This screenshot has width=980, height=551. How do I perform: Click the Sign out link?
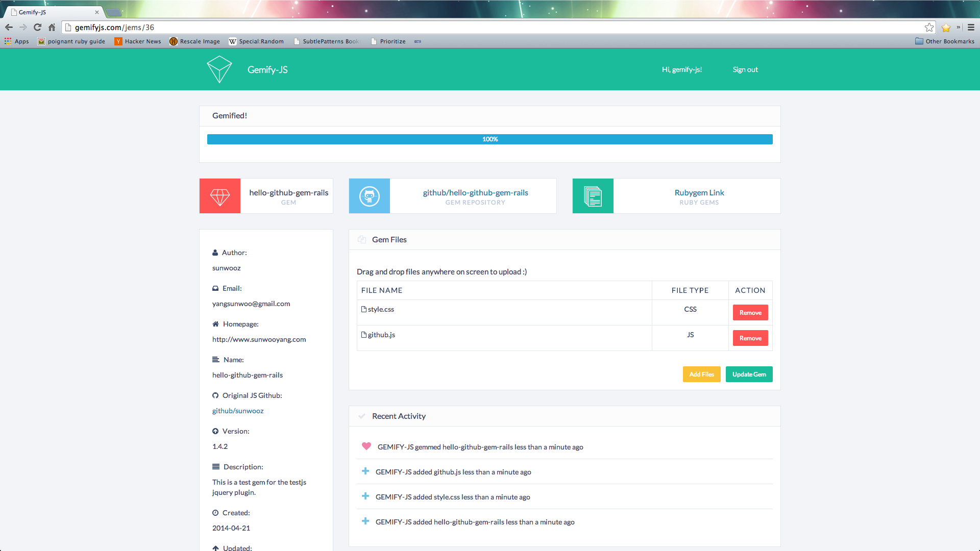coord(745,69)
